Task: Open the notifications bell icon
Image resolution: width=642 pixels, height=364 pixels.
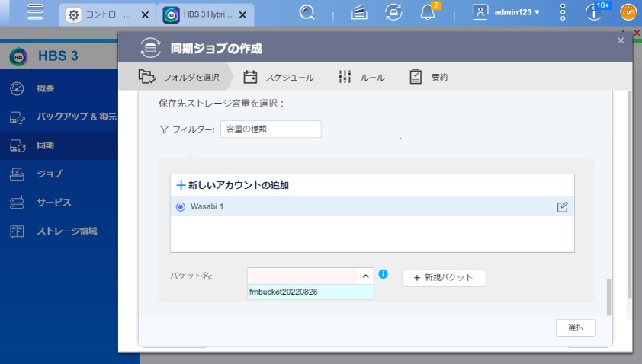Action: [427, 13]
